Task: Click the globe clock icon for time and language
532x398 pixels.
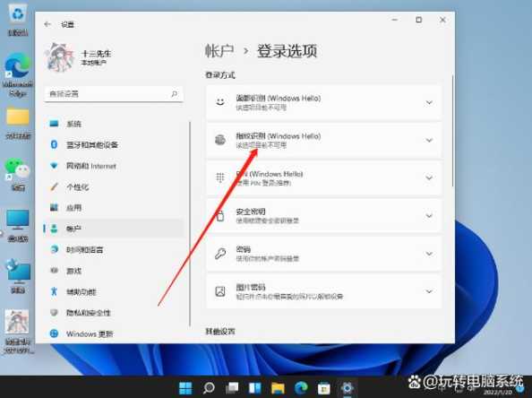Action: pyautogui.click(x=54, y=249)
